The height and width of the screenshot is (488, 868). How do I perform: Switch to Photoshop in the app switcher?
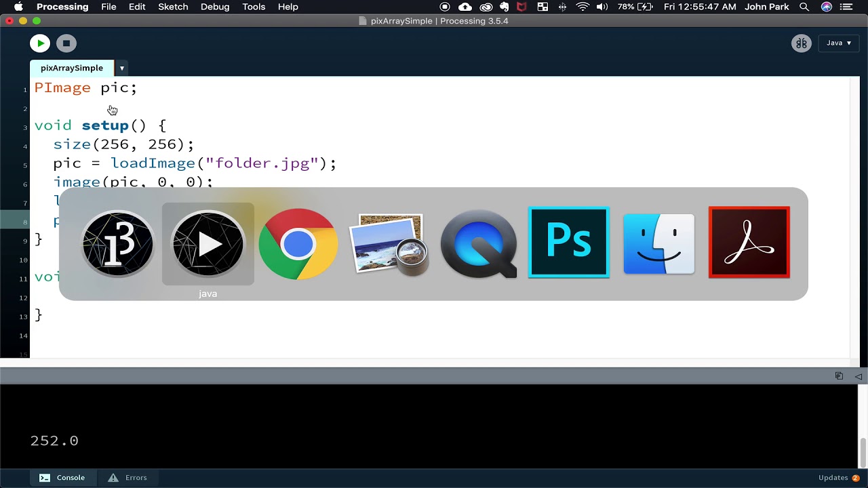tap(569, 243)
